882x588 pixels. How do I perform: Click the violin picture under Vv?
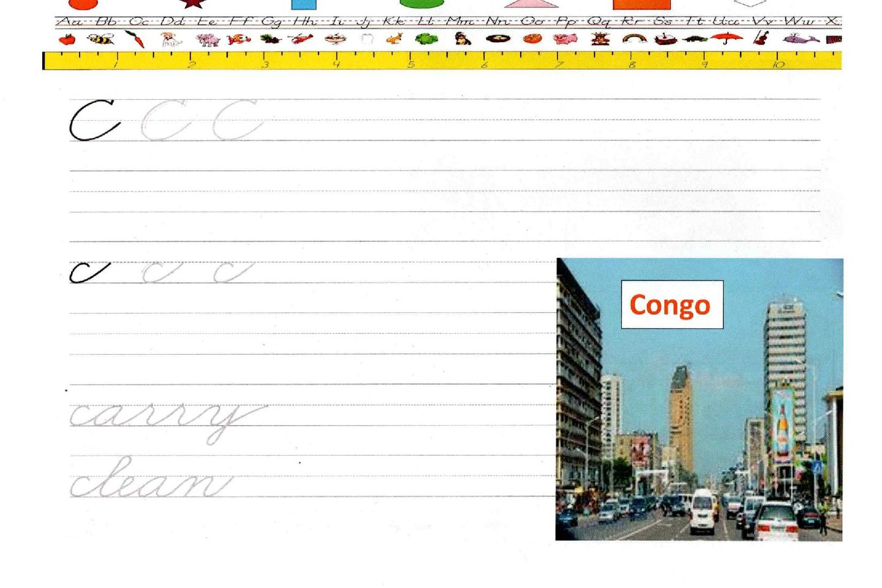(x=761, y=38)
